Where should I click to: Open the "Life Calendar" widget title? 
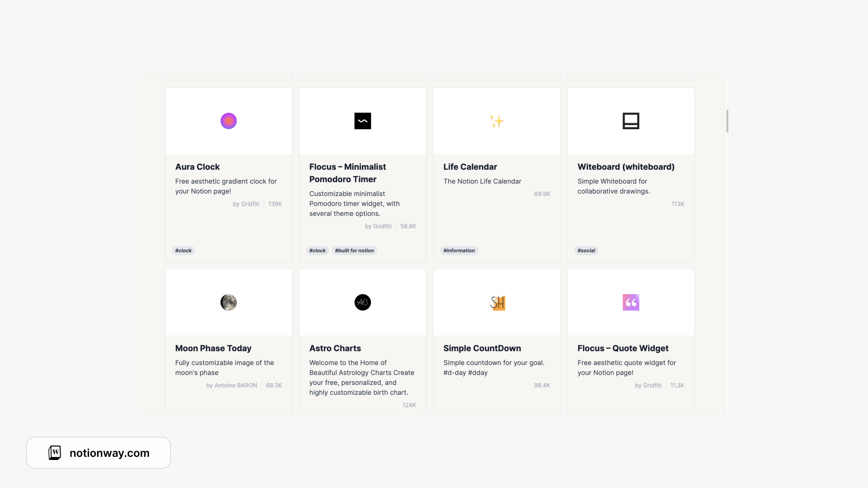(470, 167)
